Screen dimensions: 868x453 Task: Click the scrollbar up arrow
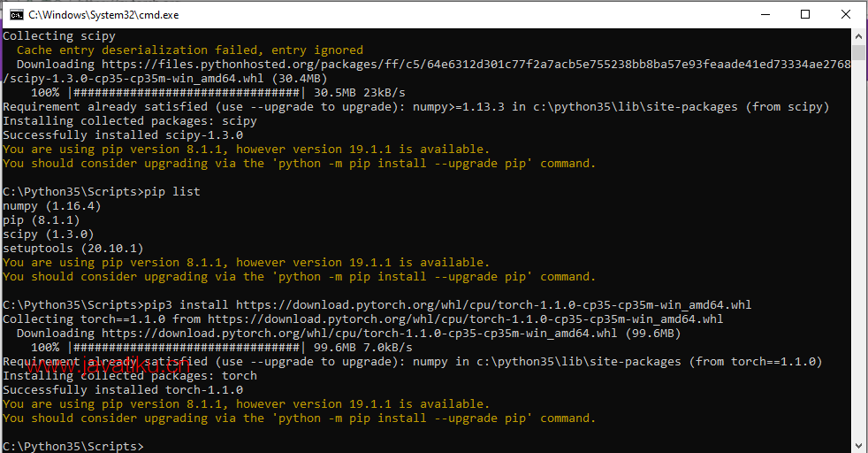858,36
